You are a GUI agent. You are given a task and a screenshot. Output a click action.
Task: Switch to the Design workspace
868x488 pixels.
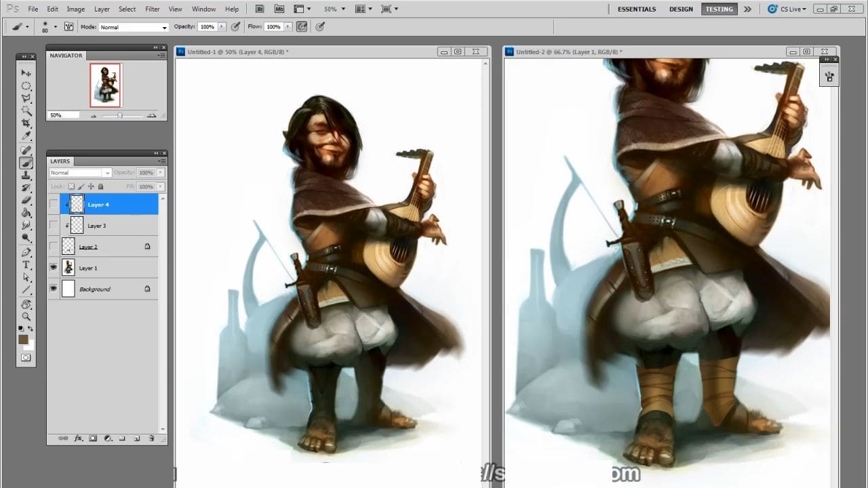[x=682, y=9]
